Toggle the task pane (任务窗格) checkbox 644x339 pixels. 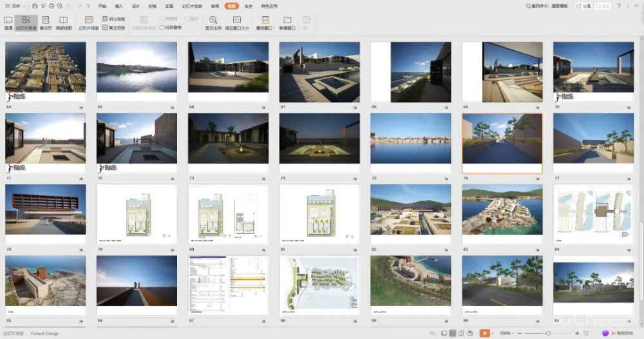coord(162,28)
